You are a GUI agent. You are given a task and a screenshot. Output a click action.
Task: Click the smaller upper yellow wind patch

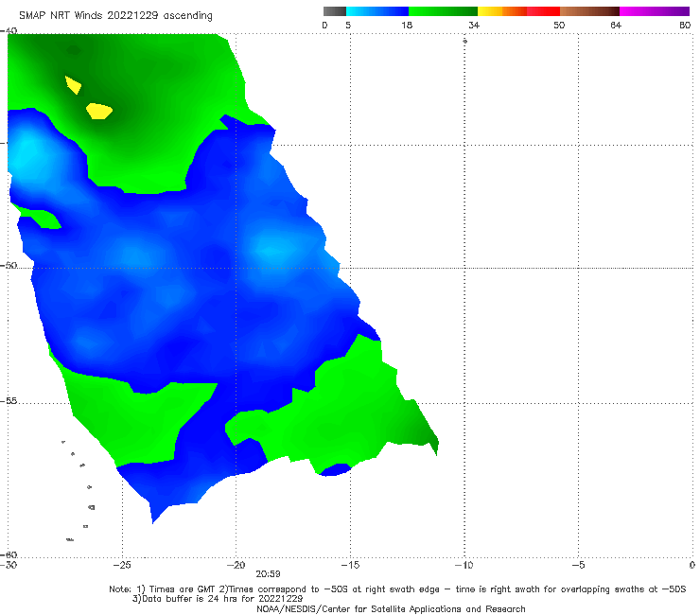coord(73,84)
